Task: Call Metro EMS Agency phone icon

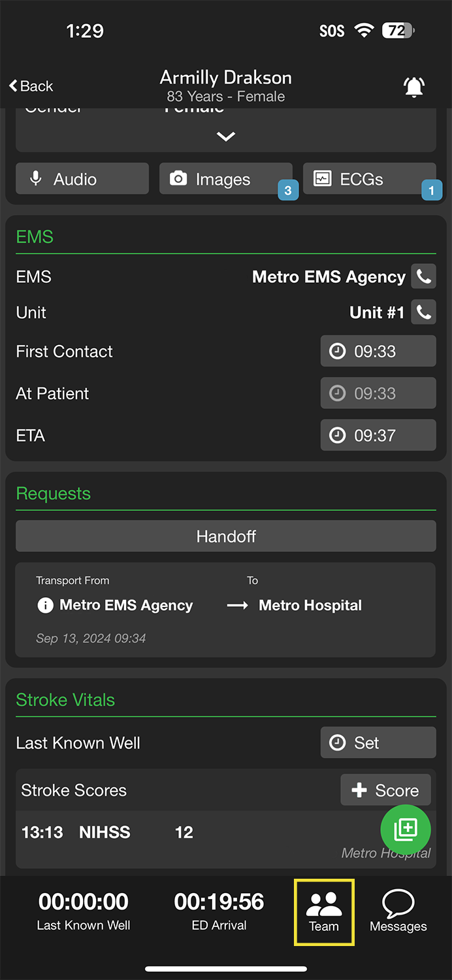Action: (424, 276)
